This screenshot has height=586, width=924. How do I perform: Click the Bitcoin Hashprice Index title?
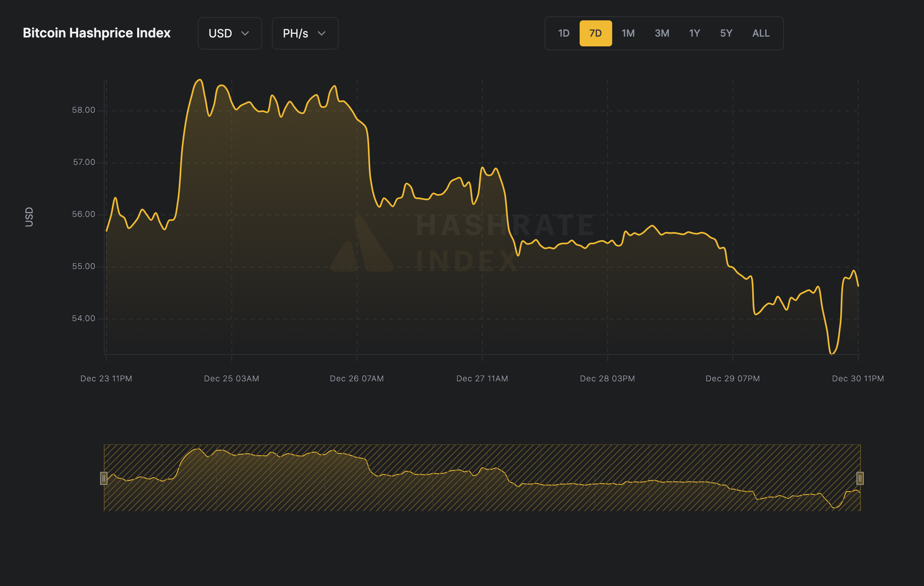[96, 33]
